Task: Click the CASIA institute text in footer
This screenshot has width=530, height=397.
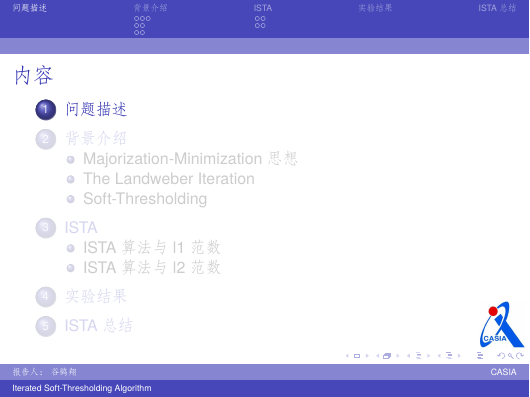Action: [x=503, y=372]
